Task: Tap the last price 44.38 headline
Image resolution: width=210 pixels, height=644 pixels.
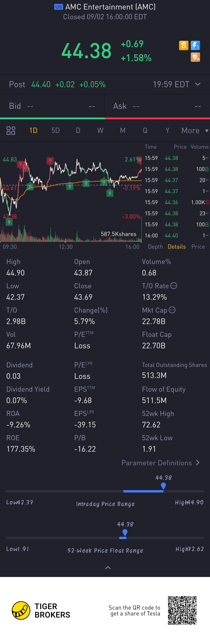Action: pyautogui.click(x=86, y=51)
